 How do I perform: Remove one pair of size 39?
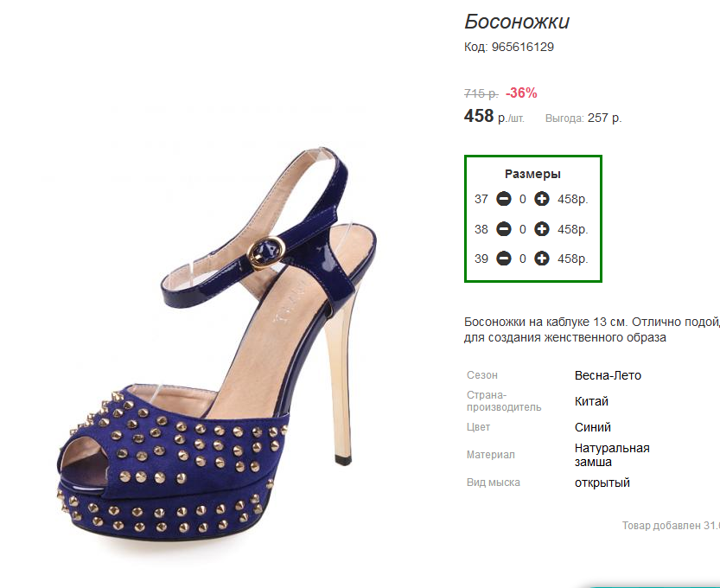[504, 259]
